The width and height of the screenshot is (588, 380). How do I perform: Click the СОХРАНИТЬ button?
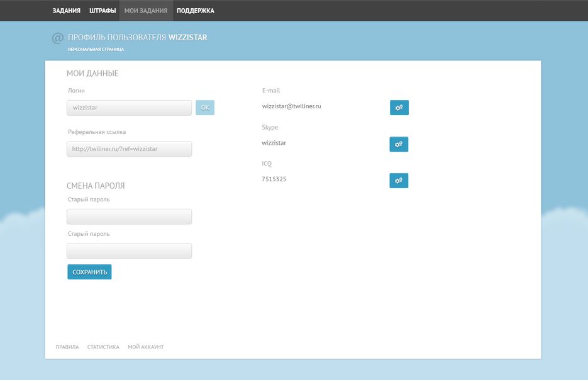click(89, 272)
